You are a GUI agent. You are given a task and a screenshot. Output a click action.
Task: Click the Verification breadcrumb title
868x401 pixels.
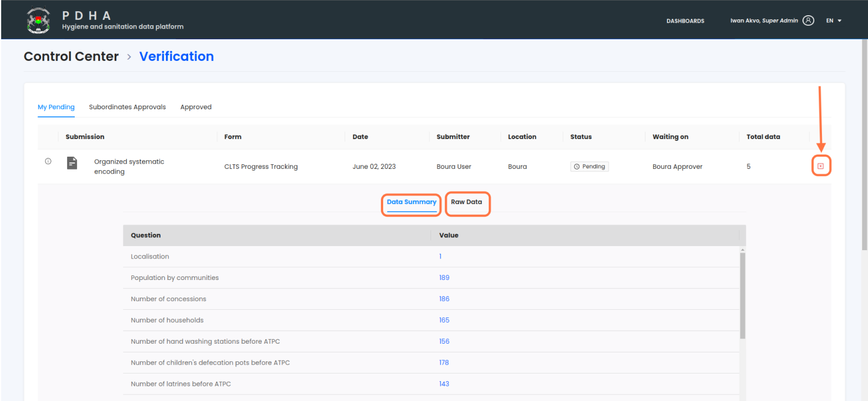pyautogui.click(x=176, y=57)
